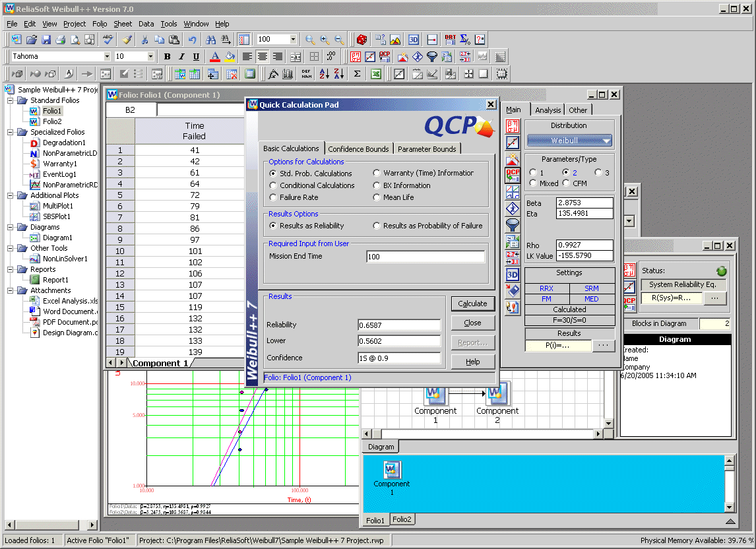The image size is (756, 549).
Task: Save the project with the floppy disk icon
Action: tap(46, 40)
